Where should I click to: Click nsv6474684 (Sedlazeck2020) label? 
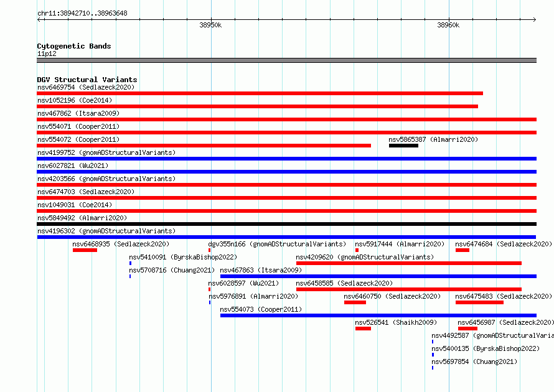[x=504, y=244]
